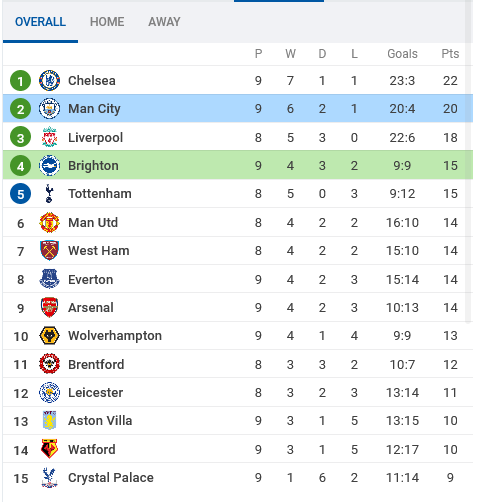
Task: Select the West Ham crest icon
Action: 49,251
